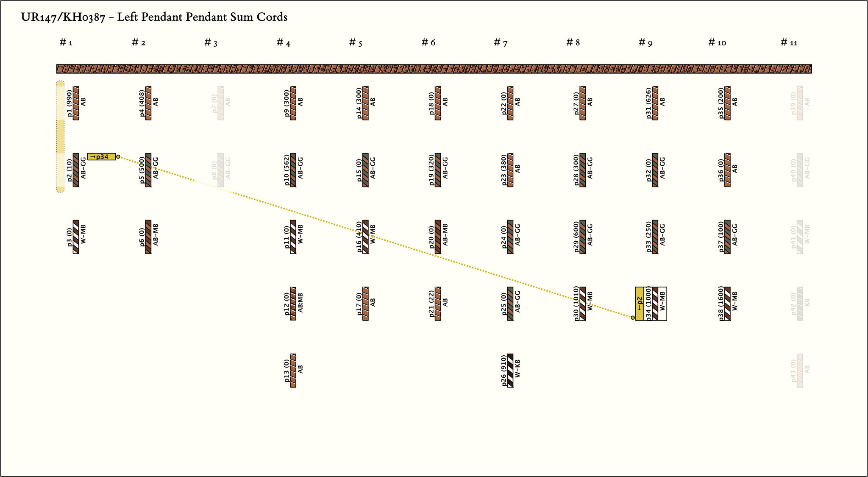Click the p26 (910) W-KB cord
868x477 pixels.
510,371
